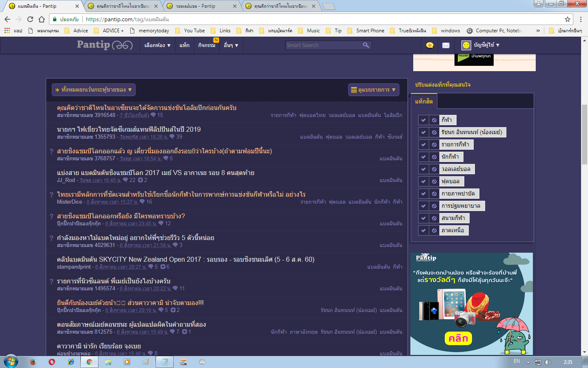Image resolution: width=588 pixels, height=368 pixels.
Task: Click the address bar showing pantip.com/tag
Action: pos(310,19)
